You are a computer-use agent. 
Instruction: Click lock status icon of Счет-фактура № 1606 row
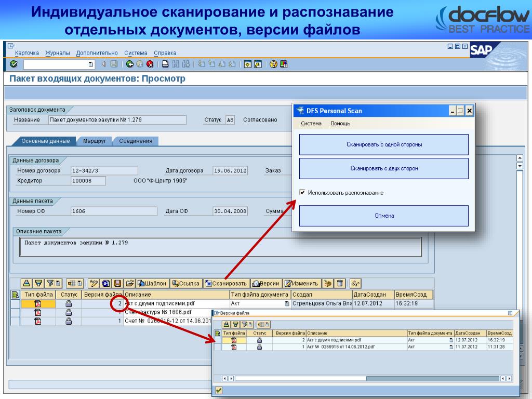(69, 312)
